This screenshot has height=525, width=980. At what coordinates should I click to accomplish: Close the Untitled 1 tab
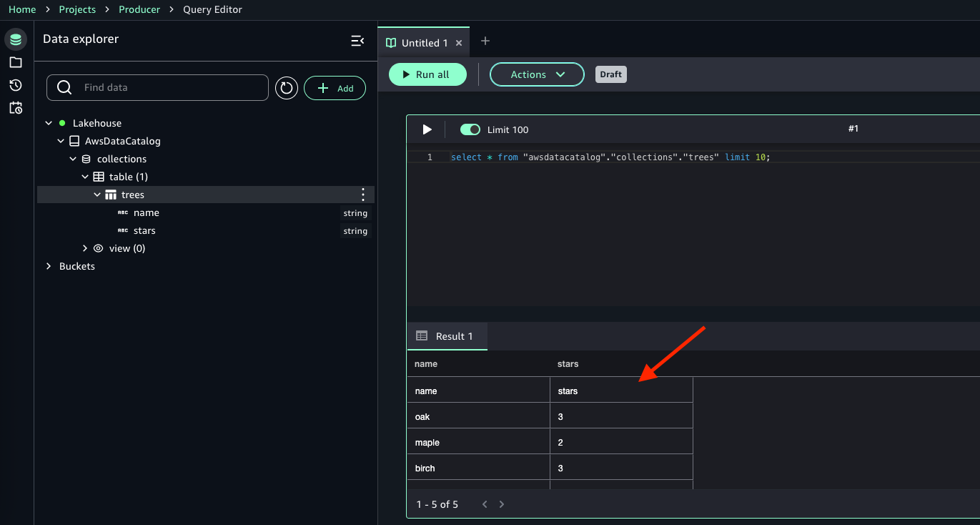click(x=459, y=43)
